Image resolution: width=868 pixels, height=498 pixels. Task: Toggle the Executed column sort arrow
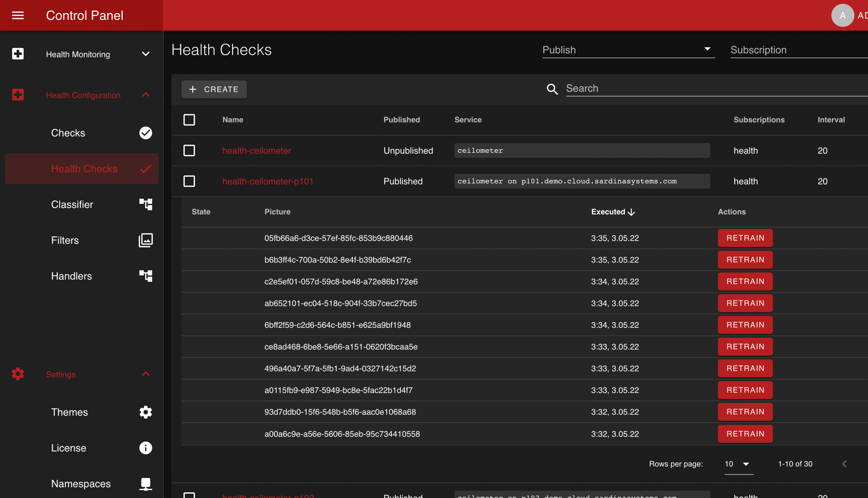click(632, 212)
